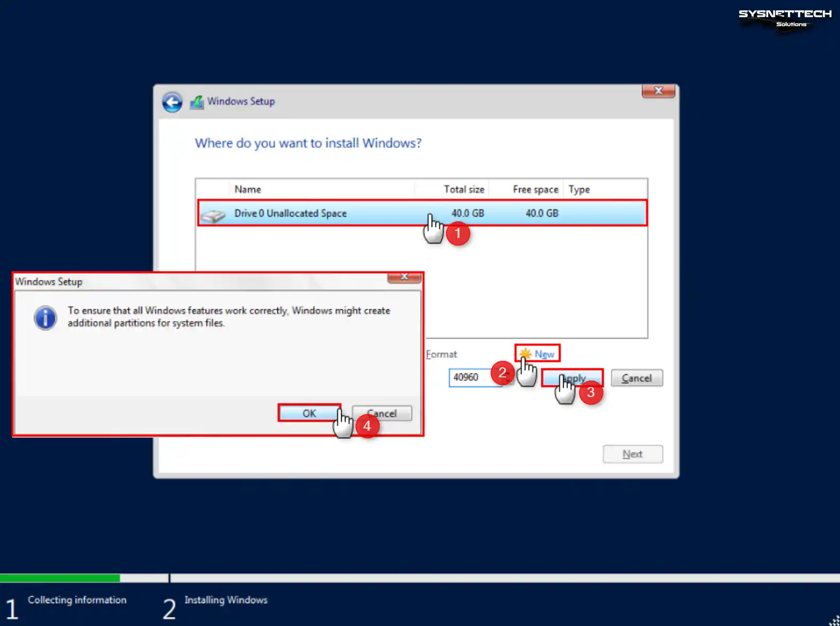This screenshot has height=626, width=840.
Task: Click the Windows Setup title icon
Action: point(197,102)
